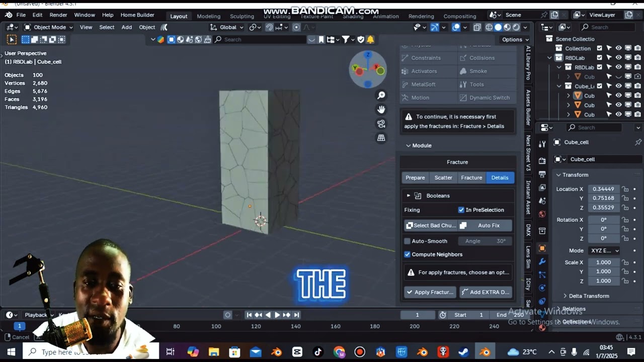Image resolution: width=644 pixels, height=362 pixels.
Task: Collapse the Module section
Action: click(419, 145)
